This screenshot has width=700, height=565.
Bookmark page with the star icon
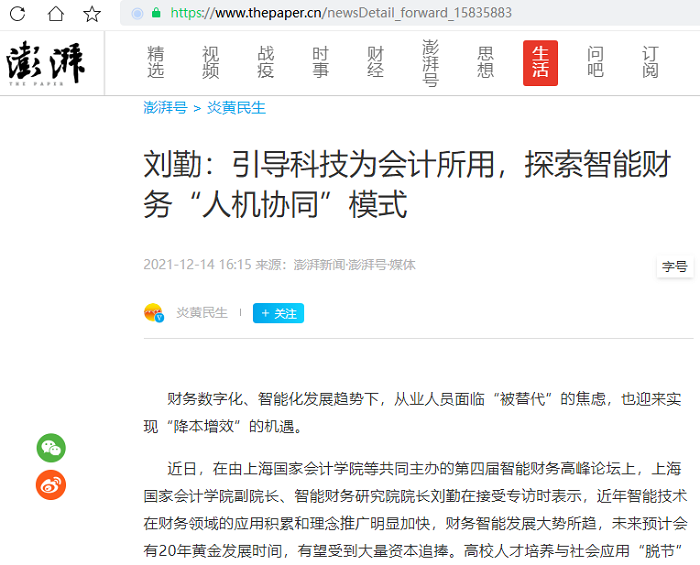pyautogui.click(x=92, y=13)
